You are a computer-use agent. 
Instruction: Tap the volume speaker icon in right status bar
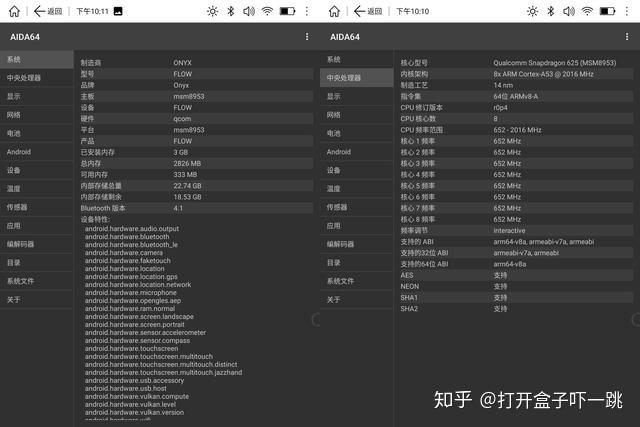(x=569, y=11)
